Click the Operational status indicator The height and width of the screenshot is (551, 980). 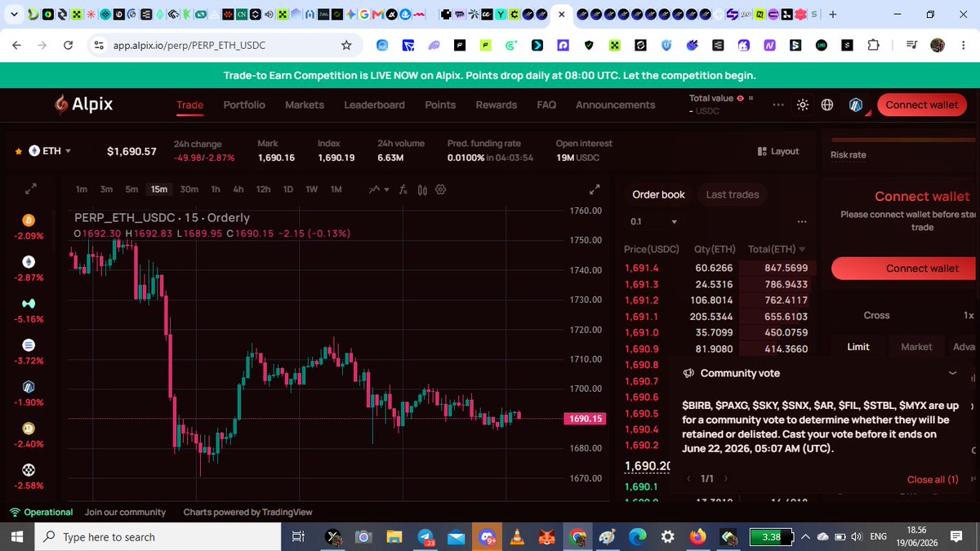pyautogui.click(x=42, y=512)
